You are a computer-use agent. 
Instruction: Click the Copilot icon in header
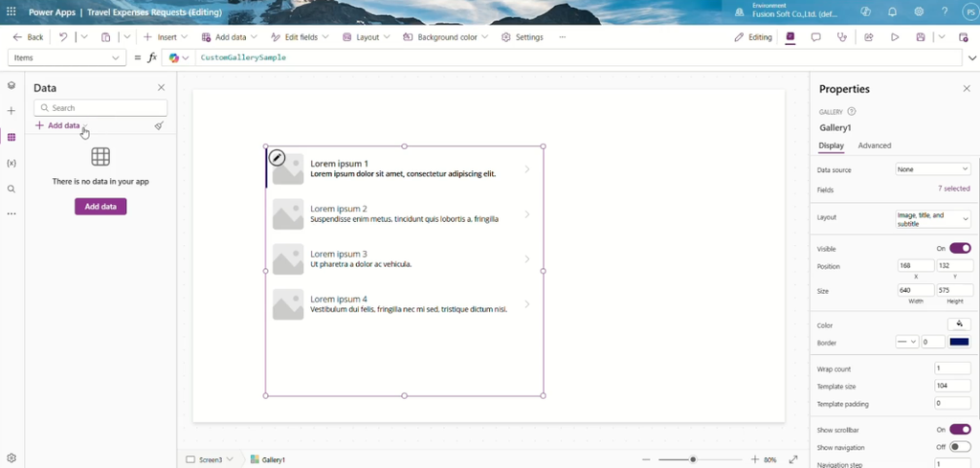coord(865,11)
